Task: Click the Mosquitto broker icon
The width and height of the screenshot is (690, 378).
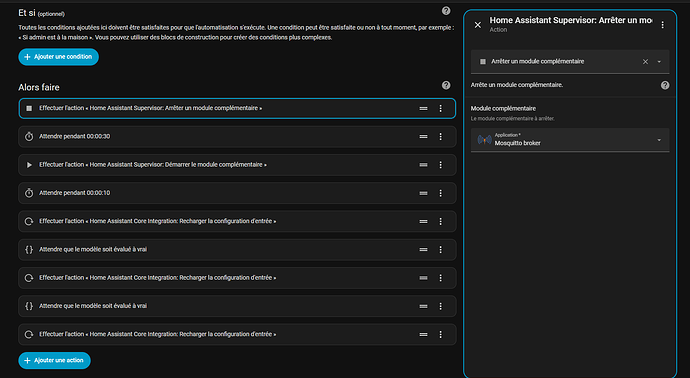Action: [x=484, y=140]
